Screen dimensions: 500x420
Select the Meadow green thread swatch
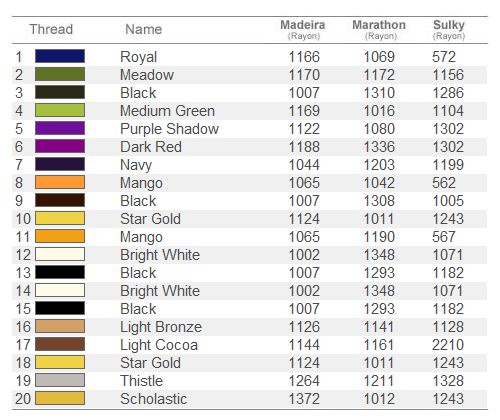point(60,74)
